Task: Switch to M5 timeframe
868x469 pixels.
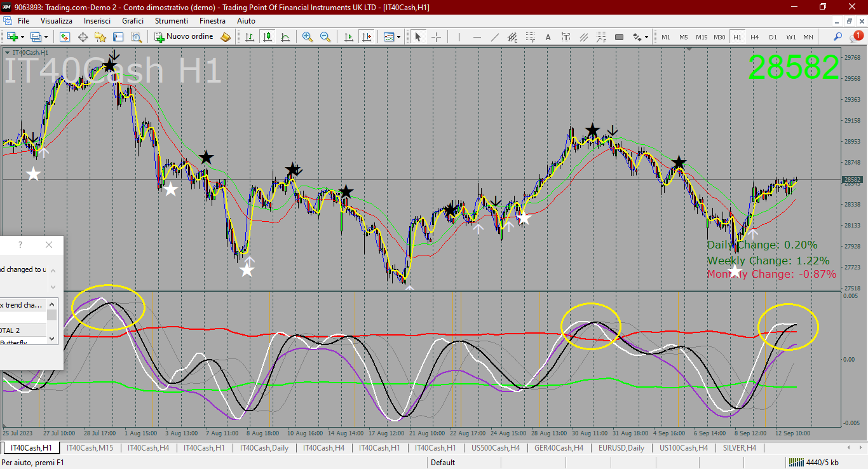Action: click(x=684, y=37)
